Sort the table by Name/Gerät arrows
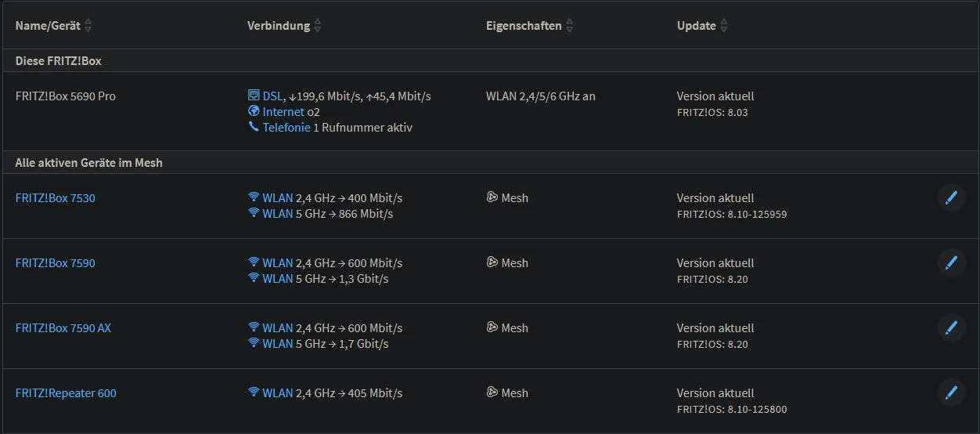 pyautogui.click(x=88, y=26)
